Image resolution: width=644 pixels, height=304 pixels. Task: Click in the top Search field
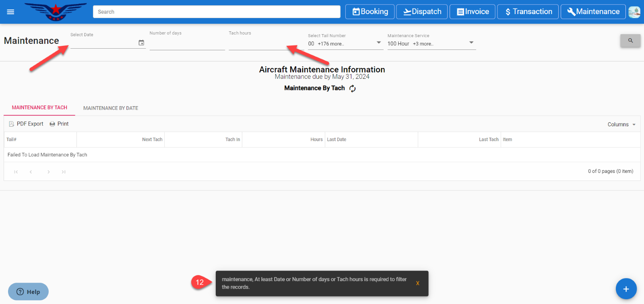(x=217, y=12)
